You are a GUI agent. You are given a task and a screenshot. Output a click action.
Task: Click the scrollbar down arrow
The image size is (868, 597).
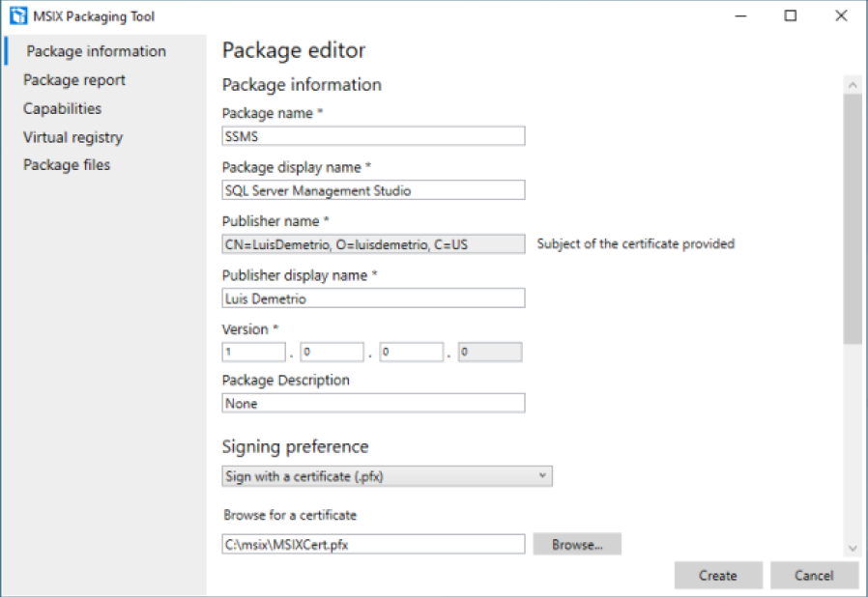click(853, 549)
